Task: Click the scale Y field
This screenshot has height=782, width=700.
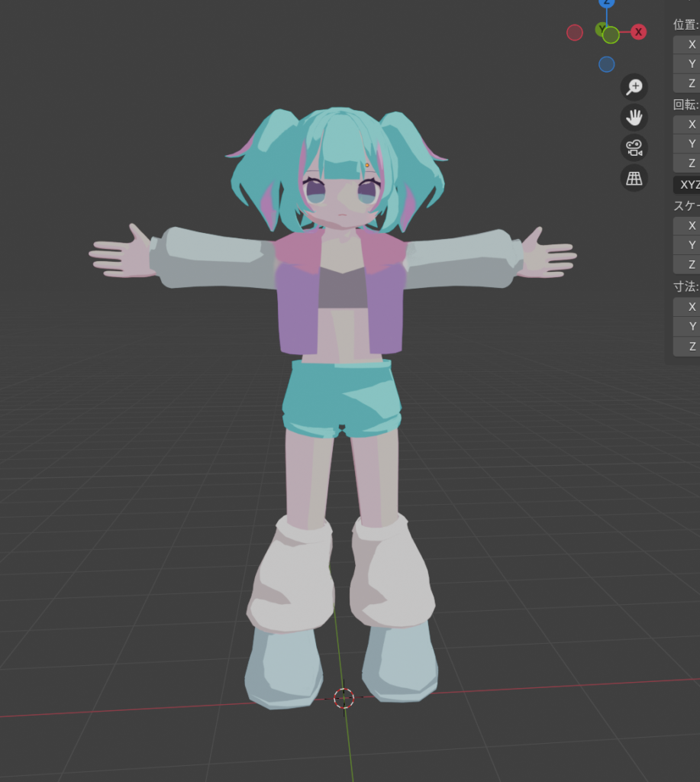Action: pyautogui.click(x=688, y=245)
